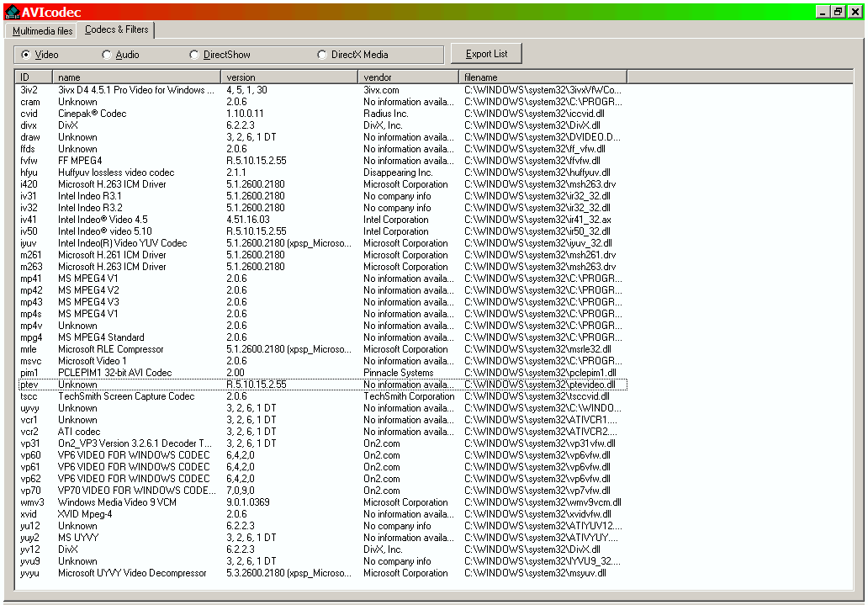Click Intel Indeo® Video 4.5 entry
The height and width of the screenshot is (605, 868).
tap(103, 220)
